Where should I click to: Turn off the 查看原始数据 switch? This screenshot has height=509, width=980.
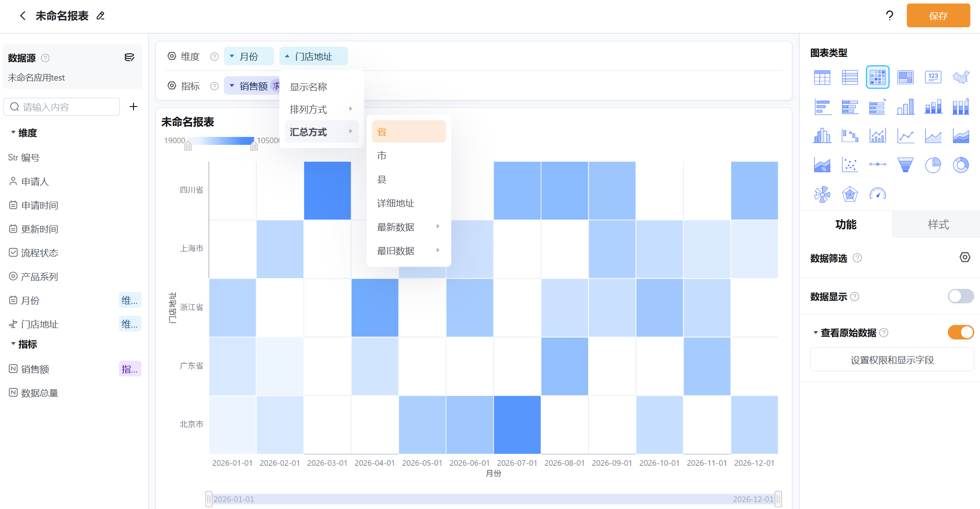tap(961, 332)
